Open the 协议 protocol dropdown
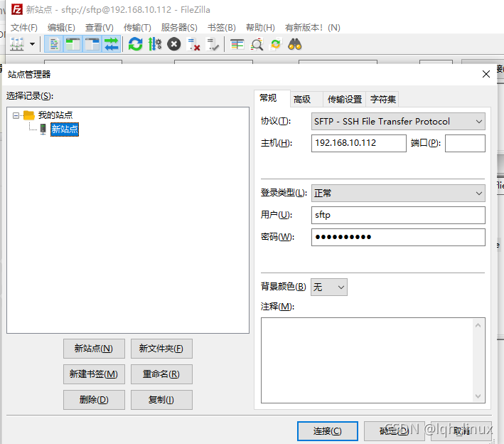The image size is (504, 444). 398,121
